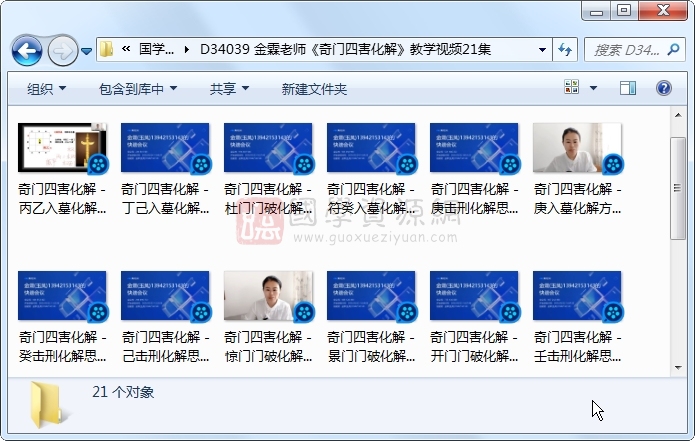Select video 开门门破化解 thumbnail
Viewport: 695px width, 441px height.
pyautogui.click(x=474, y=296)
